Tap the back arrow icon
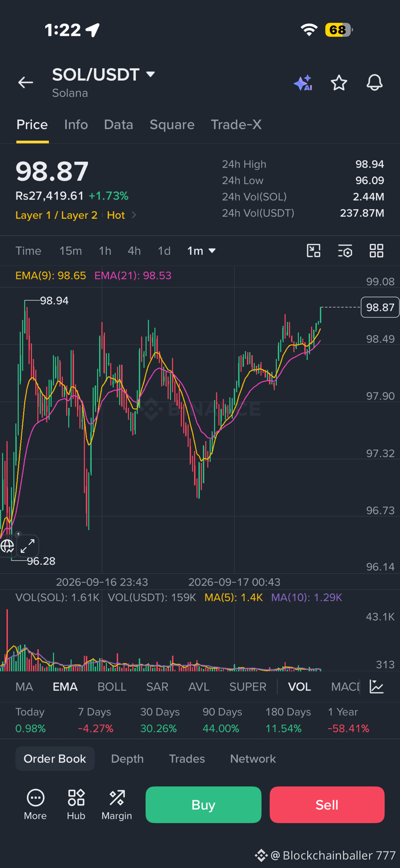Viewport: 400px width, 868px height. (26, 83)
